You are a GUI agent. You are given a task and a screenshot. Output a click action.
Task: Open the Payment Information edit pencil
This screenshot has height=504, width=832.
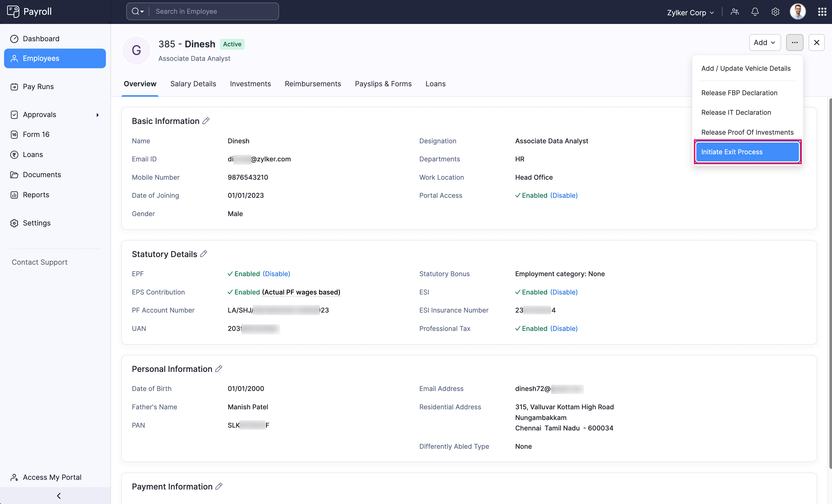[x=219, y=486]
